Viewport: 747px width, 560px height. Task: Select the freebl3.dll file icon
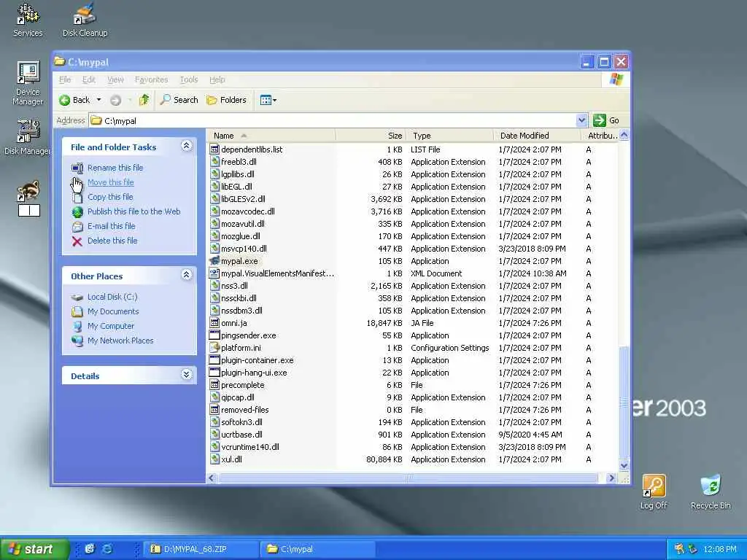pos(214,162)
